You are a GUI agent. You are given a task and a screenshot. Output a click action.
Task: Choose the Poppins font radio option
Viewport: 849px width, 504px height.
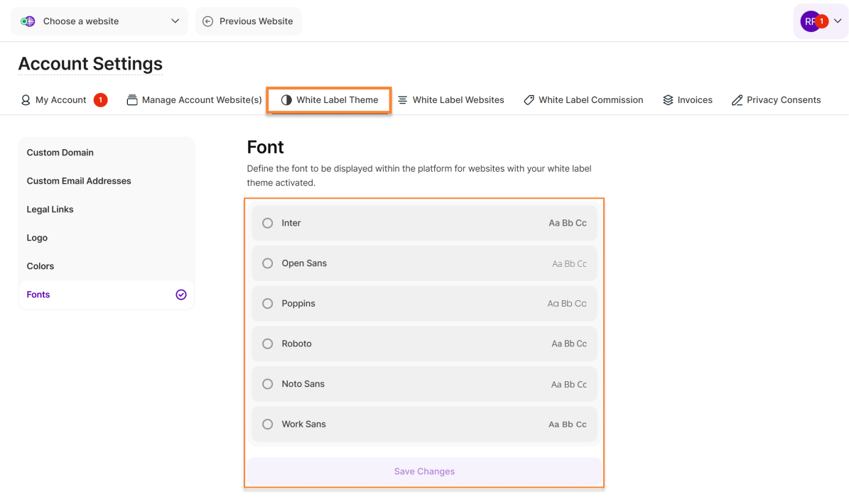[x=268, y=304]
